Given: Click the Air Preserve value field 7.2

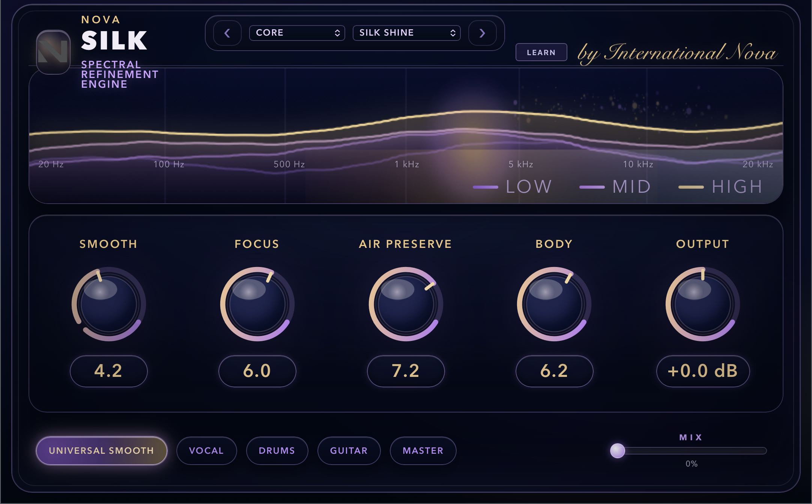Looking at the screenshot, I should [406, 371].
